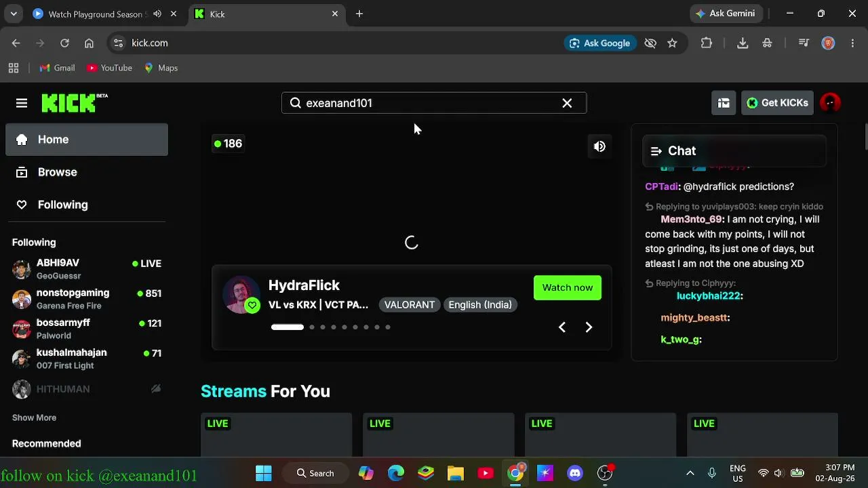Open the Windows Start menu
Image resolution: width=868 pixels, height=488 pixels.
coord(264,473)
